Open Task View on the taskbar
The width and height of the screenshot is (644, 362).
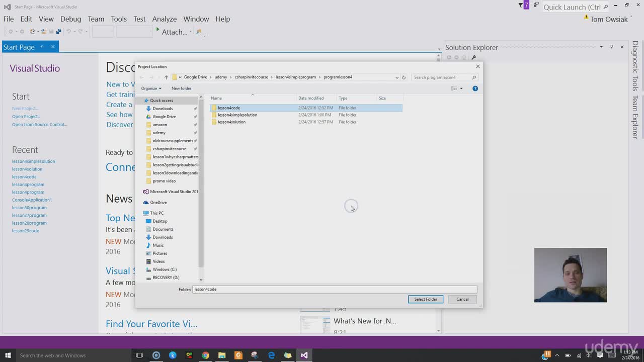coord(139,355)
